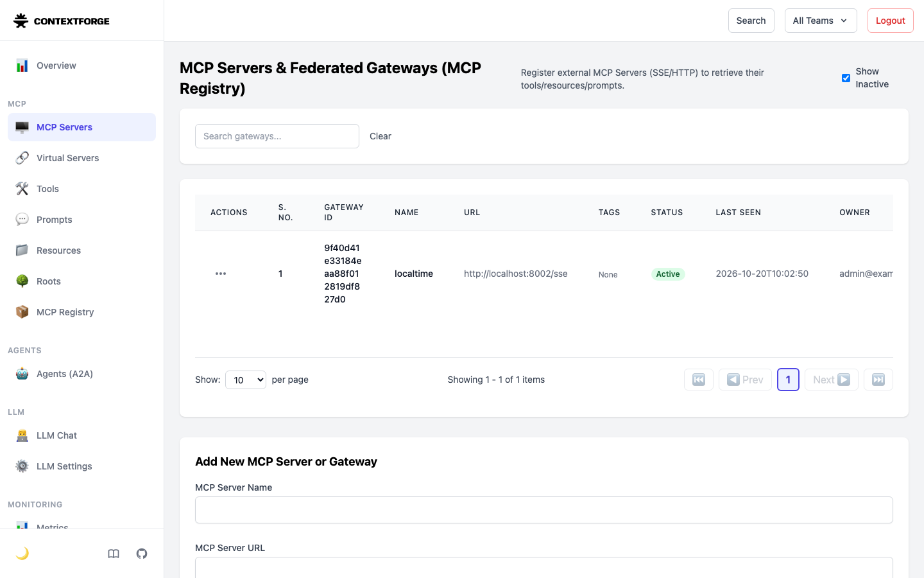The height and width of the screenshot is (578, 924).
Task: Click the LLM Settings gear icon
Action: coord(22,466)
